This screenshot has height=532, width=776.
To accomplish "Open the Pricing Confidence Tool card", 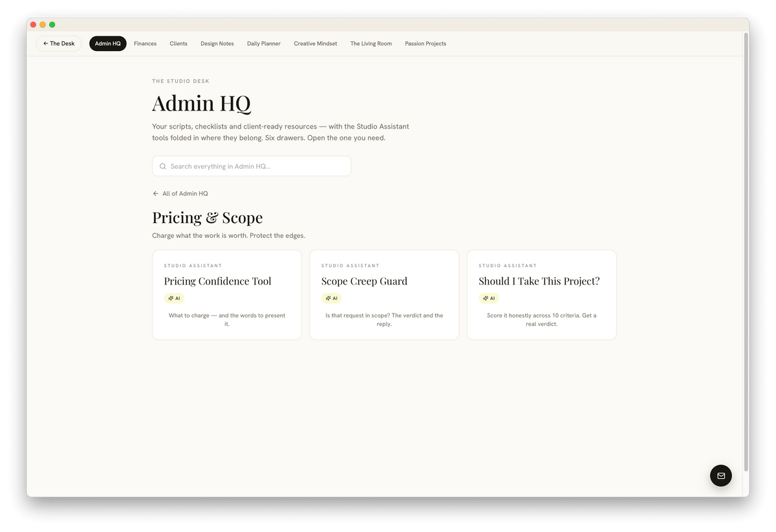I will tap(227, 295).
